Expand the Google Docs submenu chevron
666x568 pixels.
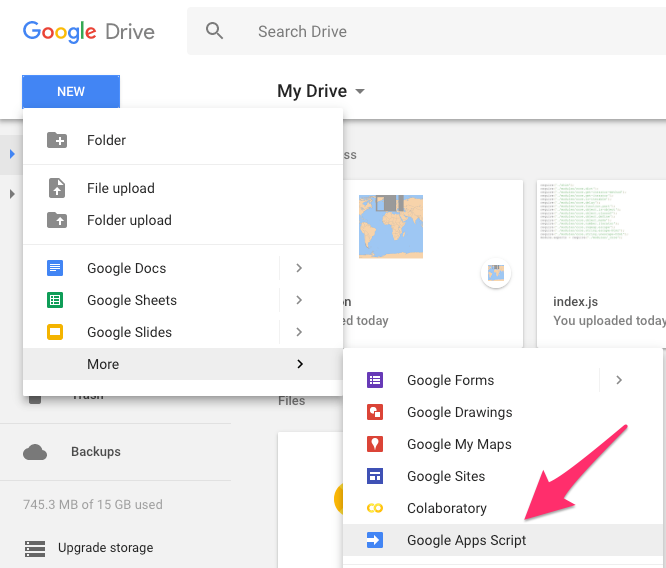[299, 268]
